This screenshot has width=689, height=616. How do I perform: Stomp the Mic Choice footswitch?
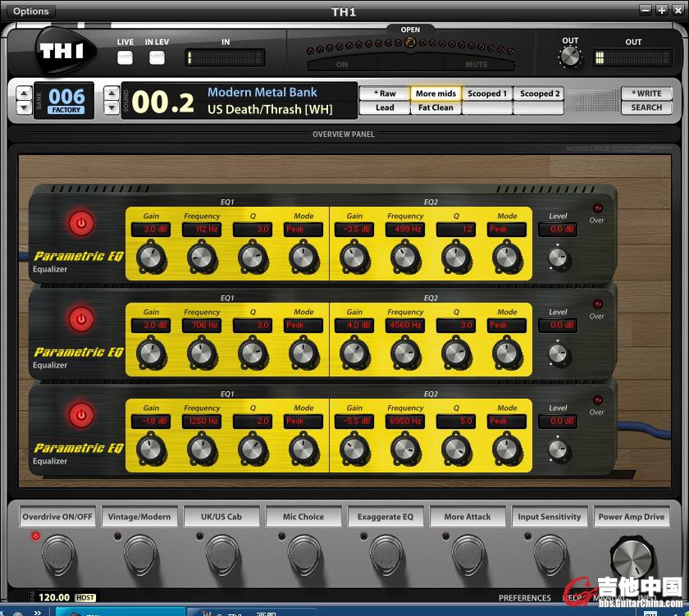pyautogui.click(x=304, y=555)
